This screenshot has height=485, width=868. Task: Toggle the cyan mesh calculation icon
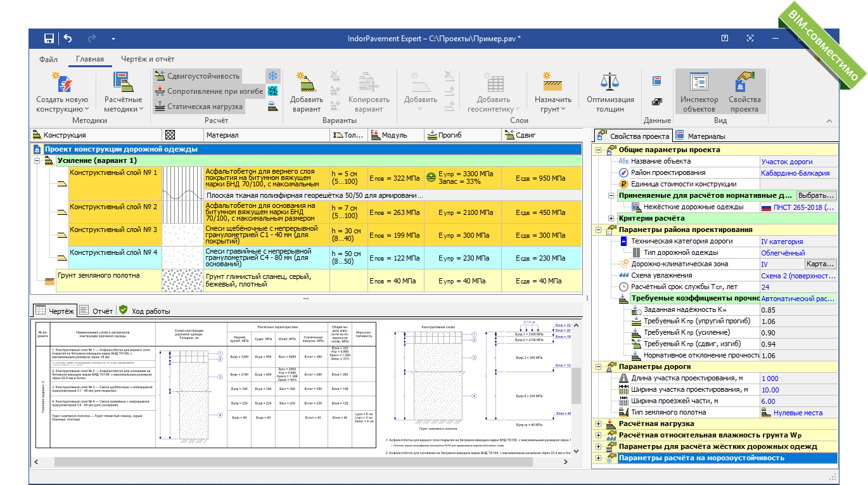point(272,91)
